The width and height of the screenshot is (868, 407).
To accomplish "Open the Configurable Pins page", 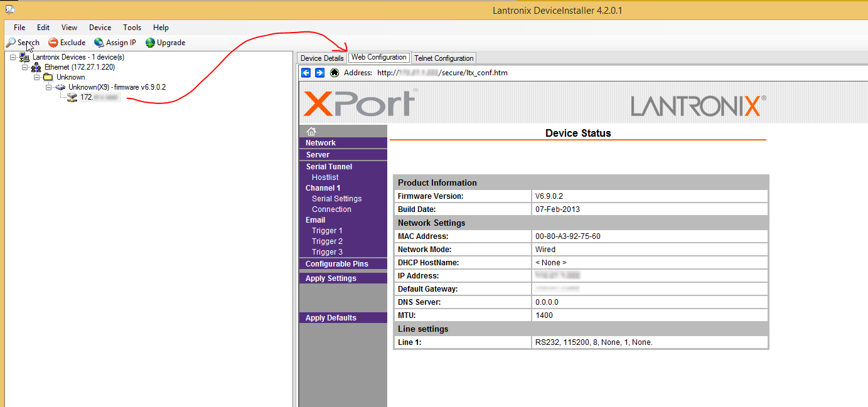I will click(337, 264).
